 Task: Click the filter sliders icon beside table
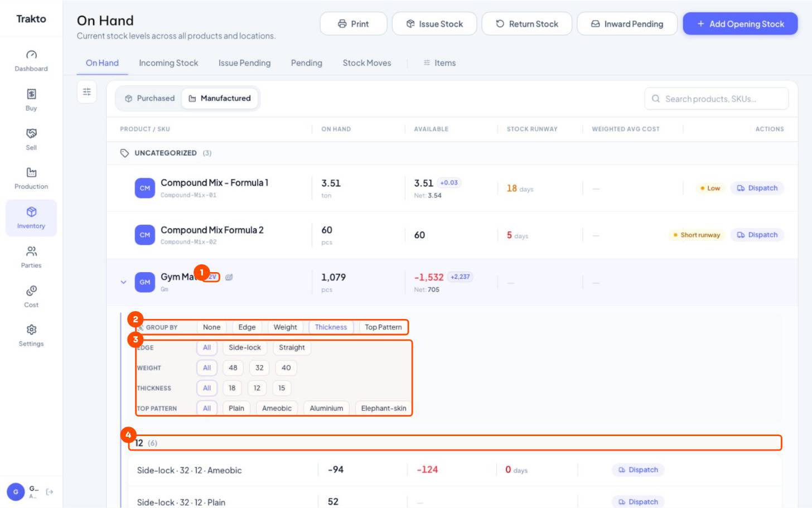[87, 92]
